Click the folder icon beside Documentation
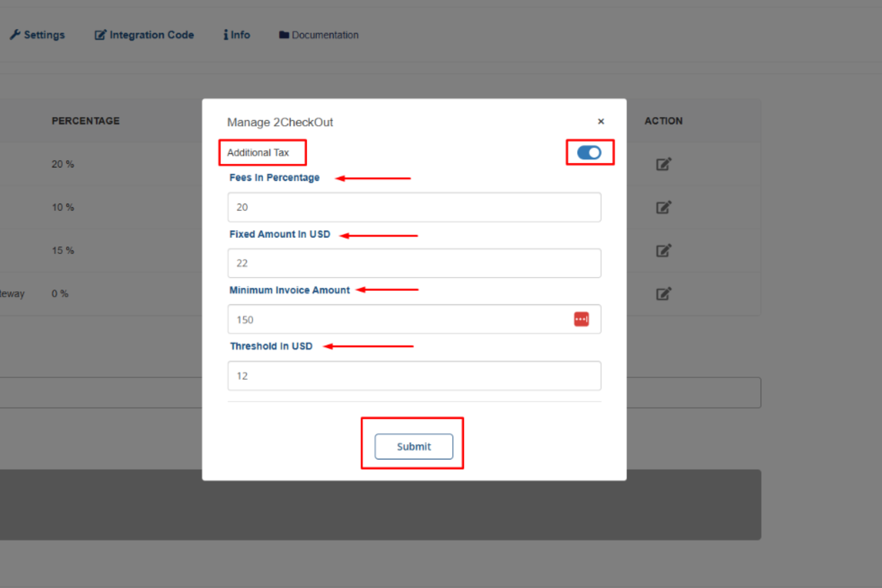 [x=284, y=35]
